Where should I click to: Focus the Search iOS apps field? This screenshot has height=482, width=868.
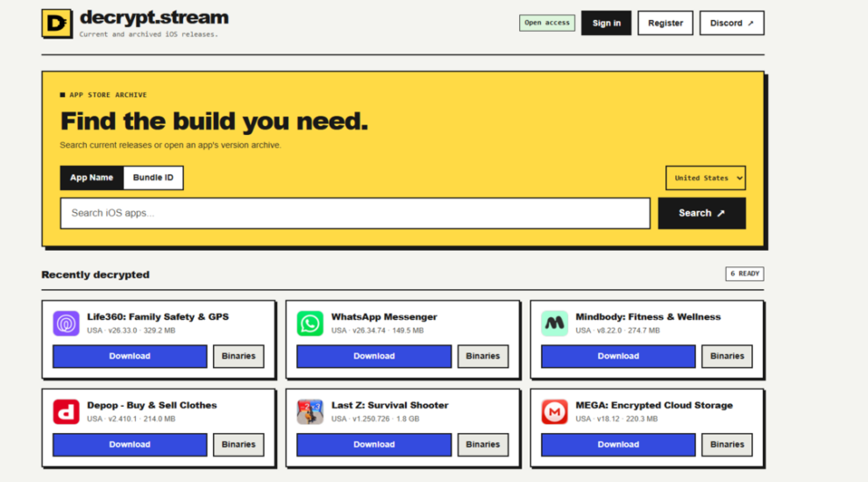coord(355,213)
